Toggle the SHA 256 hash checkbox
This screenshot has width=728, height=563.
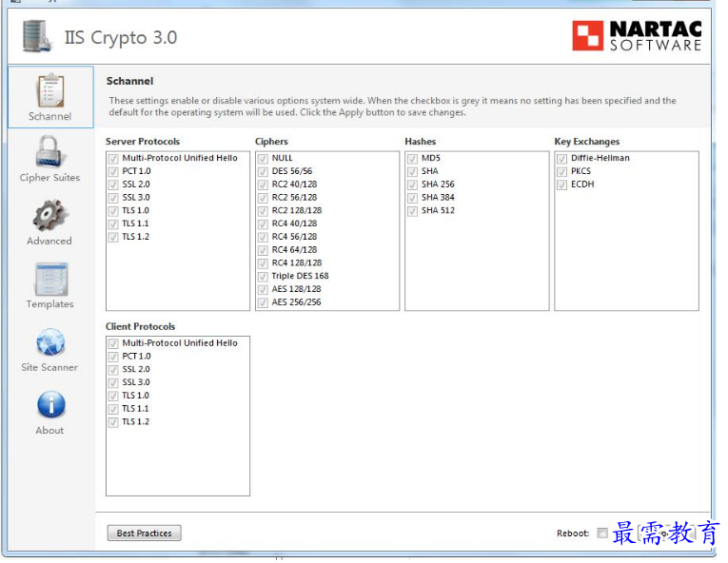tap(412, 184)
